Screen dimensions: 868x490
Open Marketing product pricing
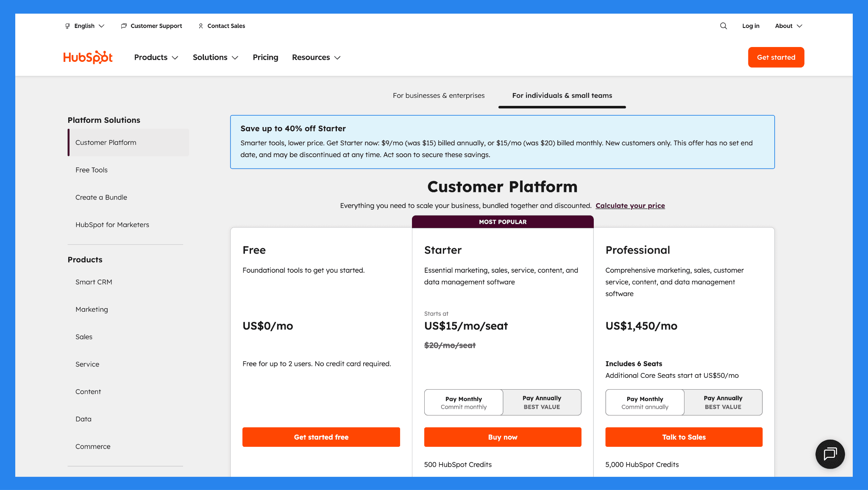[92, 309]
